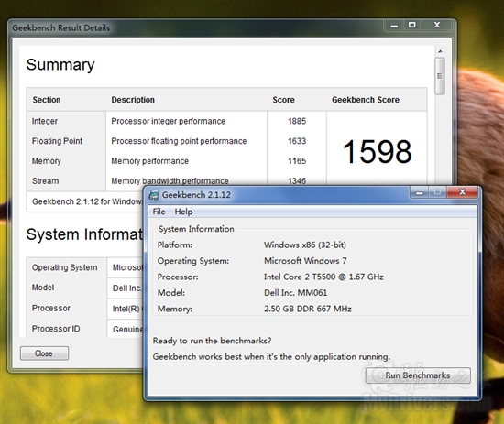
Task: Click the vertical scrollbar thumb in results
Action: (x=440, y=76)
